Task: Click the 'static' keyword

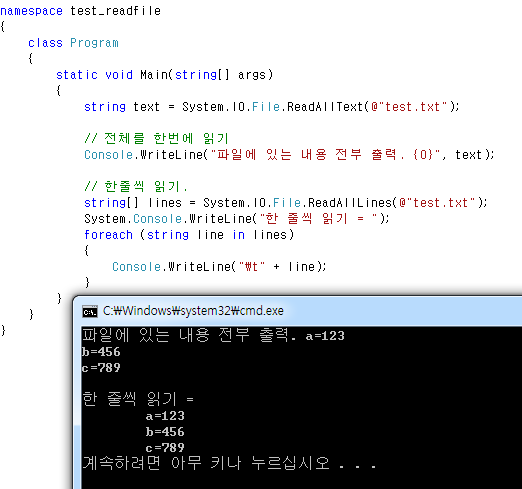Action: click(x=77, y=75)
